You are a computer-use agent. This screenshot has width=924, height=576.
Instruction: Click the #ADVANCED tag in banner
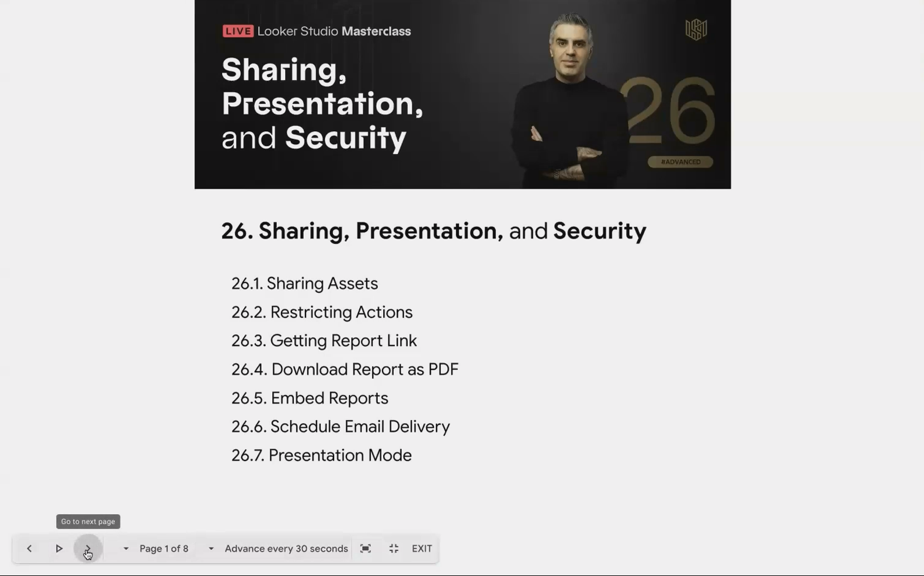coord(680,162)
